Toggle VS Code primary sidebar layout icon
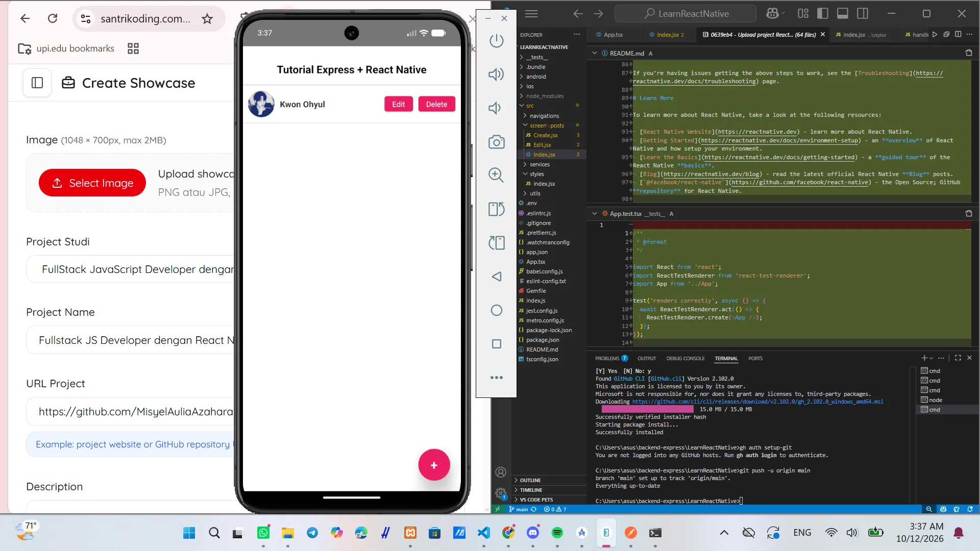 click(823, 14)
